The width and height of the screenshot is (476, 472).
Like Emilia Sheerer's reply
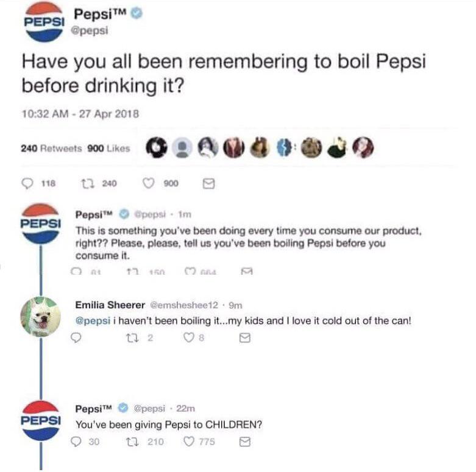pyautogui.click(x=190, y=337)
